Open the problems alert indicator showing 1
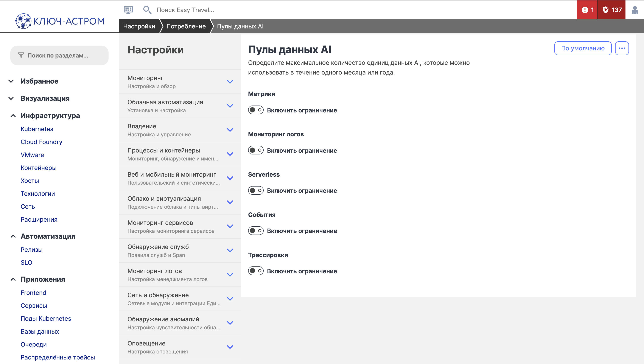 tap(587, 10)
